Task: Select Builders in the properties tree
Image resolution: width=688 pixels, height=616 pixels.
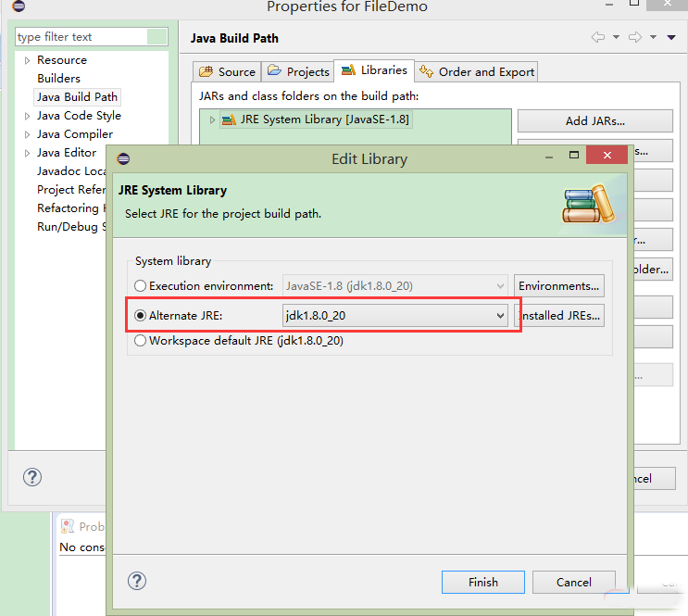Action: pyautogui.click(x=58, y=78)
